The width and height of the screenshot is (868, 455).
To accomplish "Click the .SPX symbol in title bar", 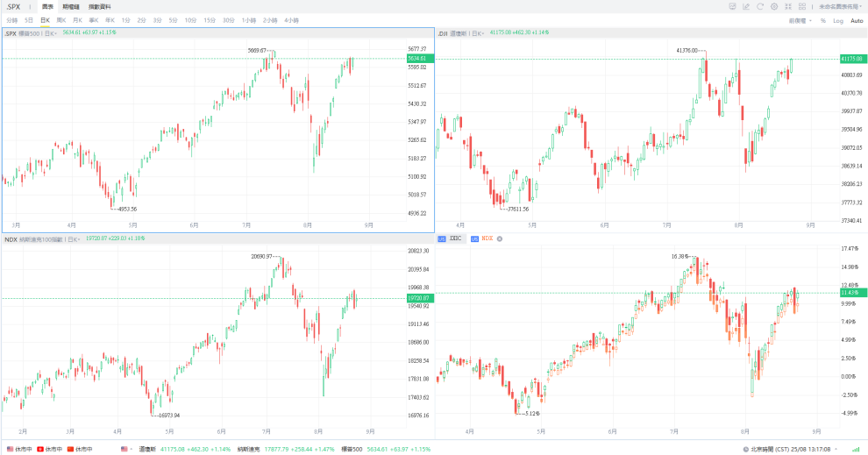I will pos(13,7).
